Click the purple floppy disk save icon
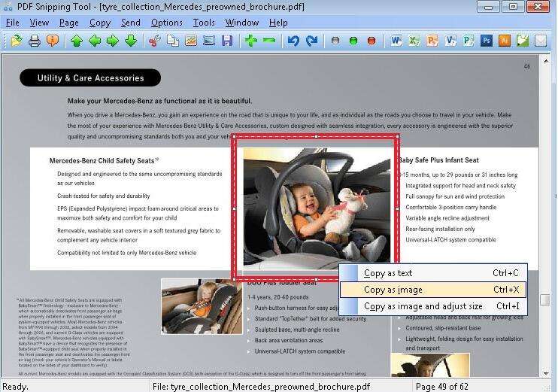This screenshot has height=392, width=558. pyautogui.click(x=227, y=41)
